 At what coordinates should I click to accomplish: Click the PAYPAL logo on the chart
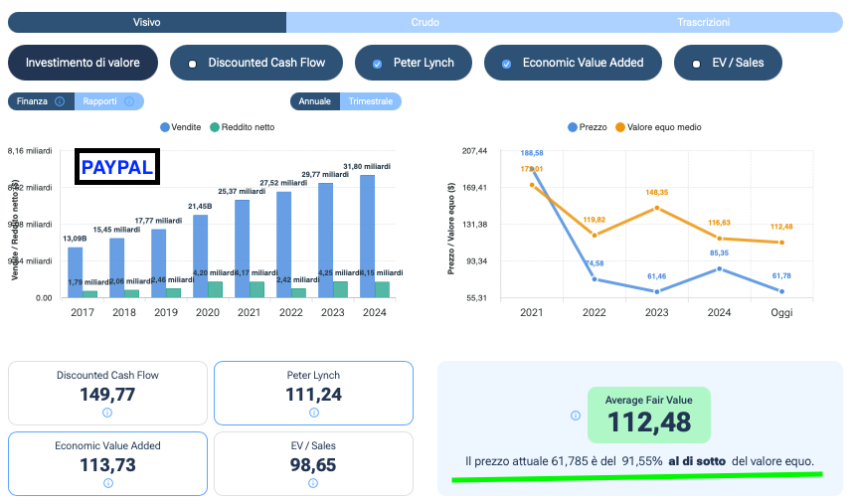117,168
